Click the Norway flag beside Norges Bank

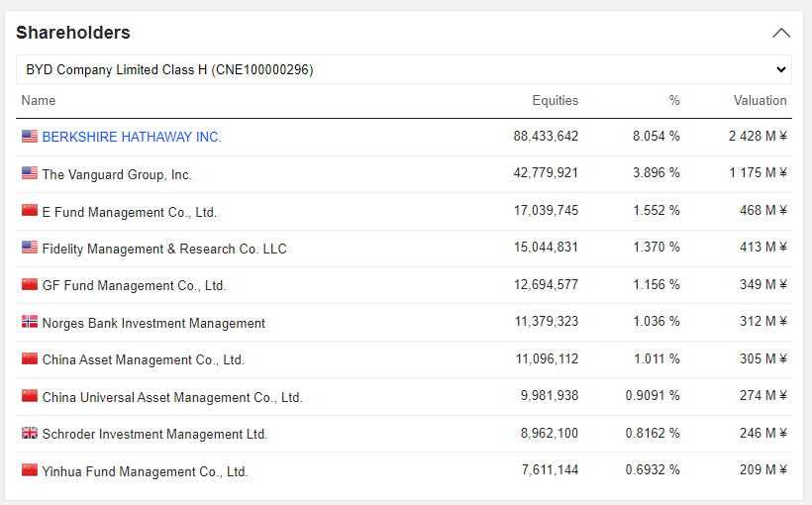(30, 322)
